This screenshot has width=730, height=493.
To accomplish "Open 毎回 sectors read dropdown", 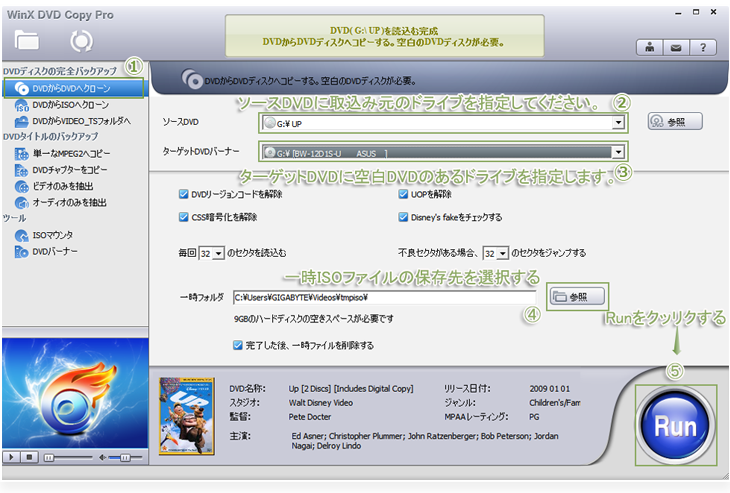I will 219,253.
